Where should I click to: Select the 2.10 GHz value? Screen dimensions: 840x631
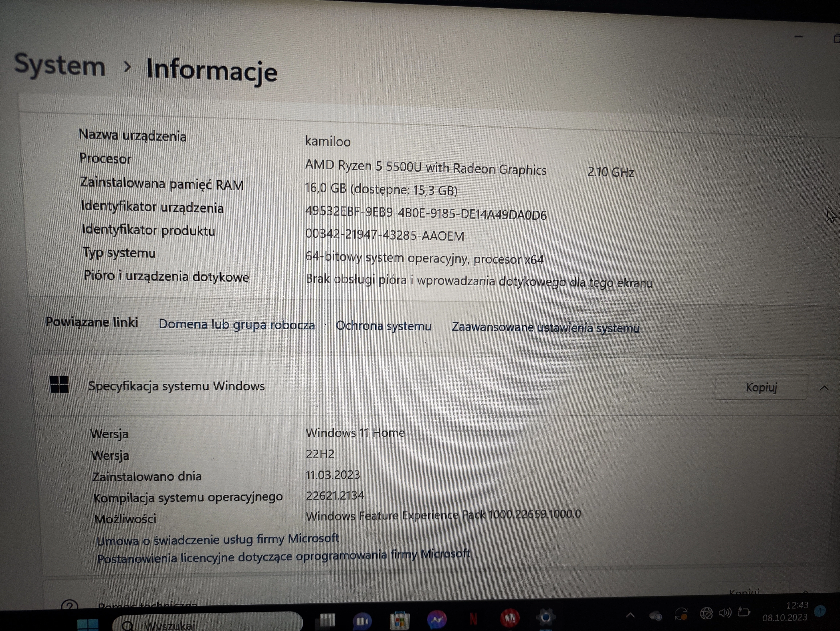611,172
